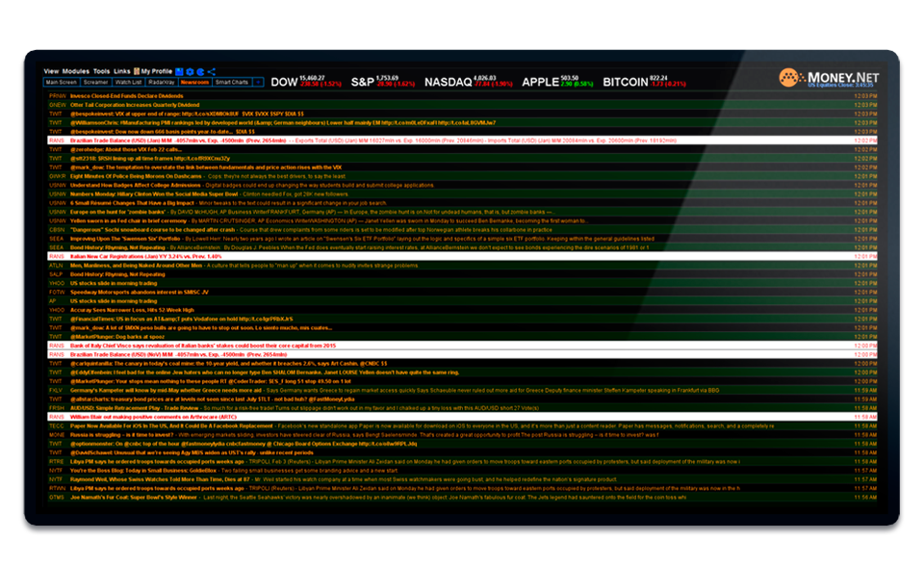
Task: Open You're the Boss Blog GoldieBlox row
Action: (463, 471)
